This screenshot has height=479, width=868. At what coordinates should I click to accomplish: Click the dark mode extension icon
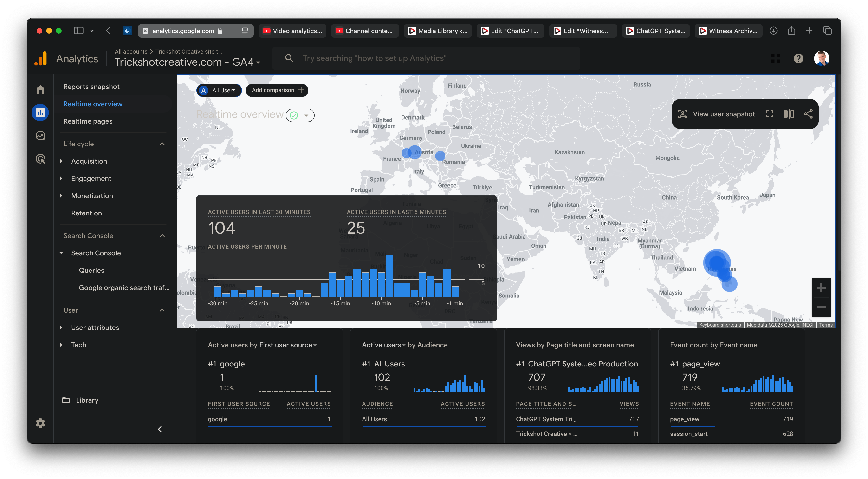[127, 31]
